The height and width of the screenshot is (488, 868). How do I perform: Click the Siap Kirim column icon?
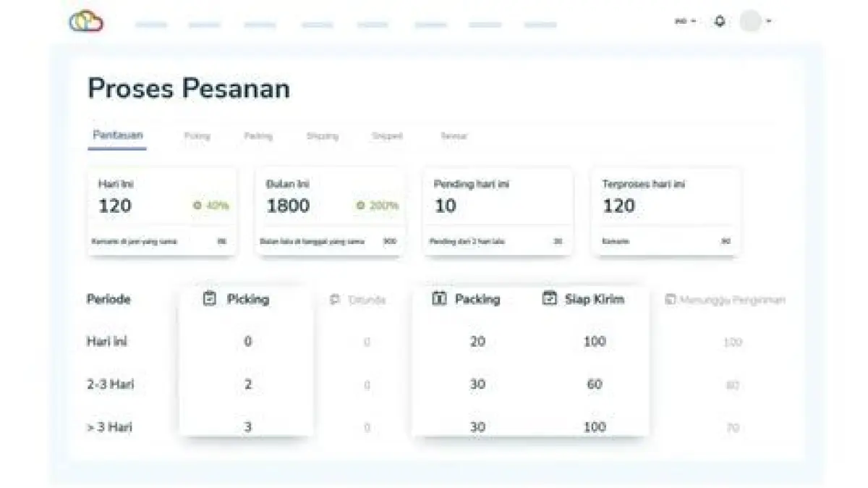[x=550, y=298]
